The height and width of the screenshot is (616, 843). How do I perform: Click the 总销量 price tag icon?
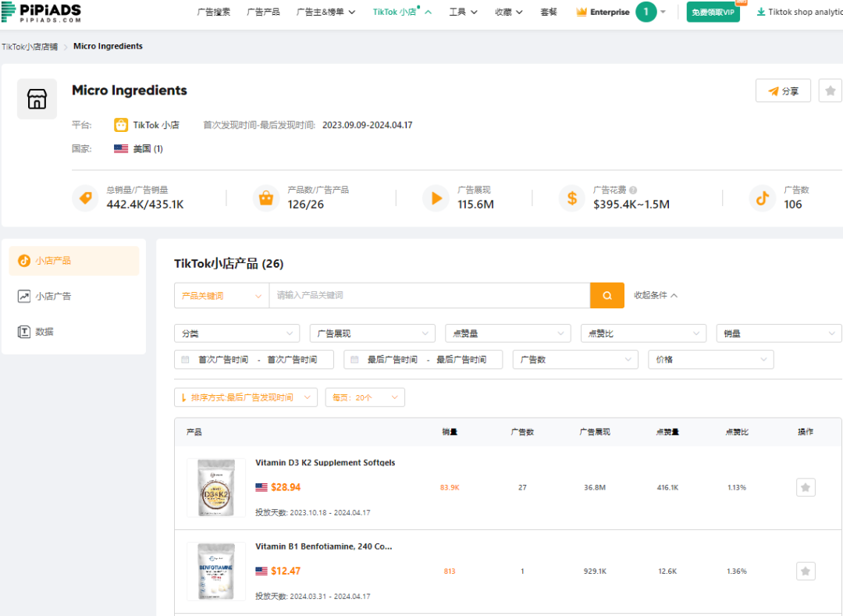[x=86, y=198]
